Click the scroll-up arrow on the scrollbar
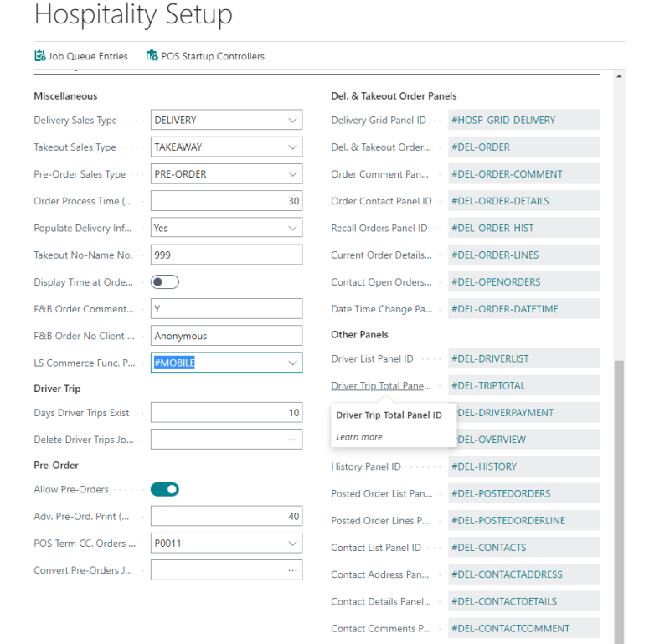This screenshot has width=670, height=644. pos(617,77)
